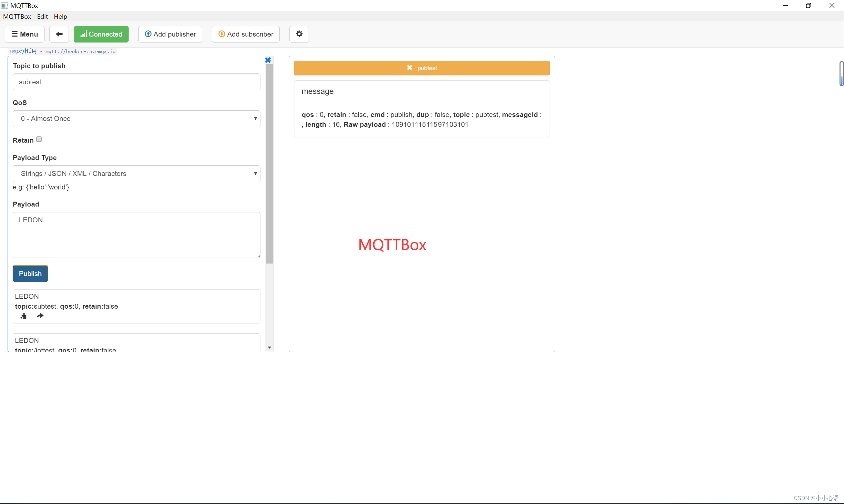
Task: Click the broker-cn.emqx.io connection link
Action: click(63, 51)
